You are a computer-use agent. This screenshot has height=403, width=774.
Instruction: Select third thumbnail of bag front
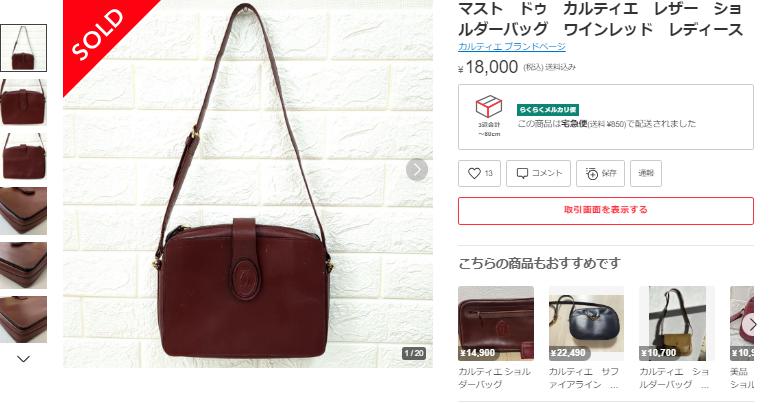(x=23, y=157)
